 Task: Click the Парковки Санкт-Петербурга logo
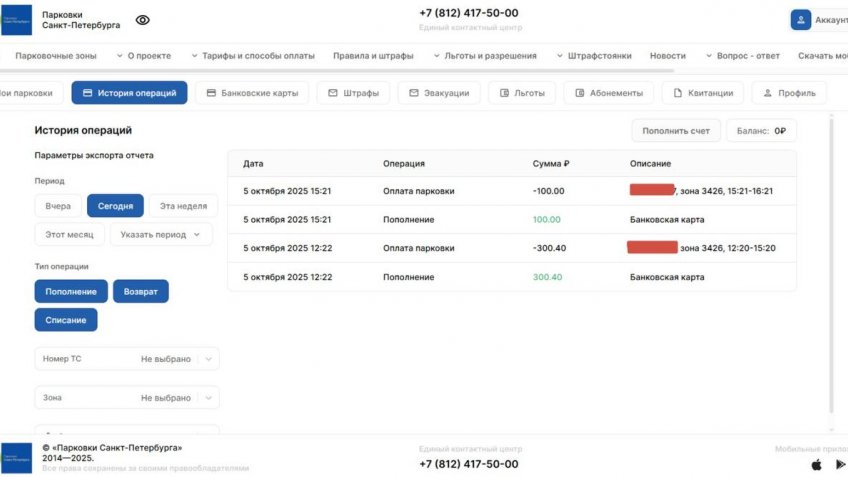(17, 20)
